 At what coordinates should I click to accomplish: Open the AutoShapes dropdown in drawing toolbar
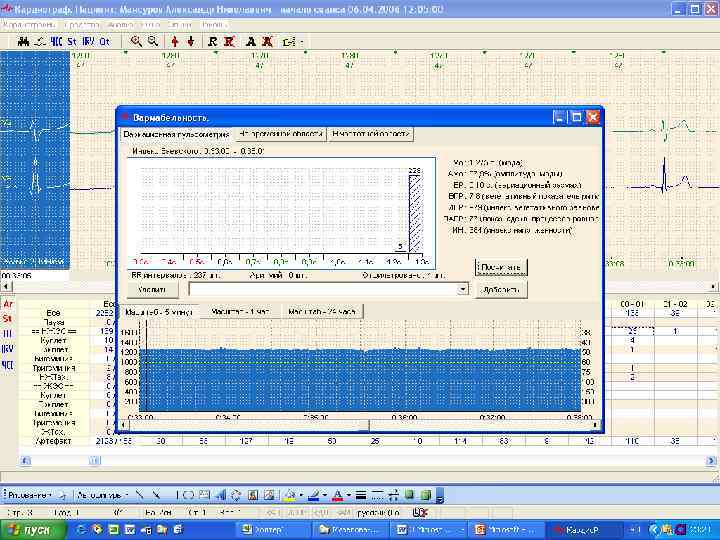pyautogui.click(x=98, y=495)
